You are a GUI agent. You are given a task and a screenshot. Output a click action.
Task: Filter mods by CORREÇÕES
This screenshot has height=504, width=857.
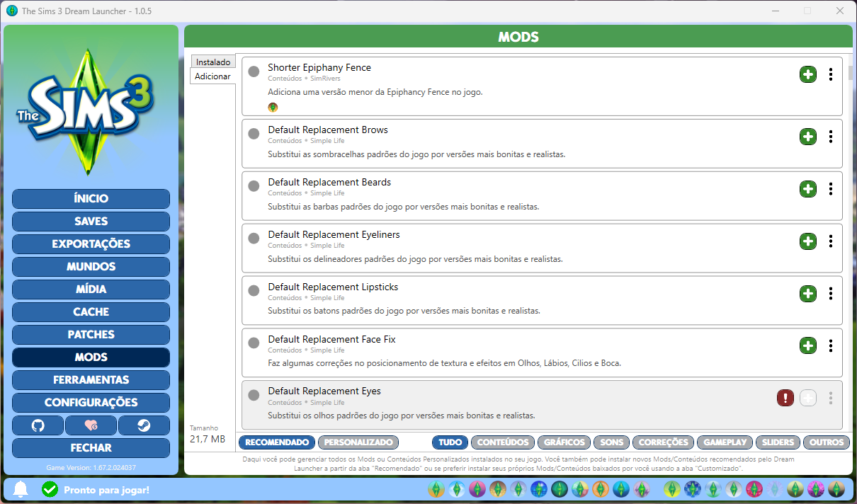click(x=664, y=442)
